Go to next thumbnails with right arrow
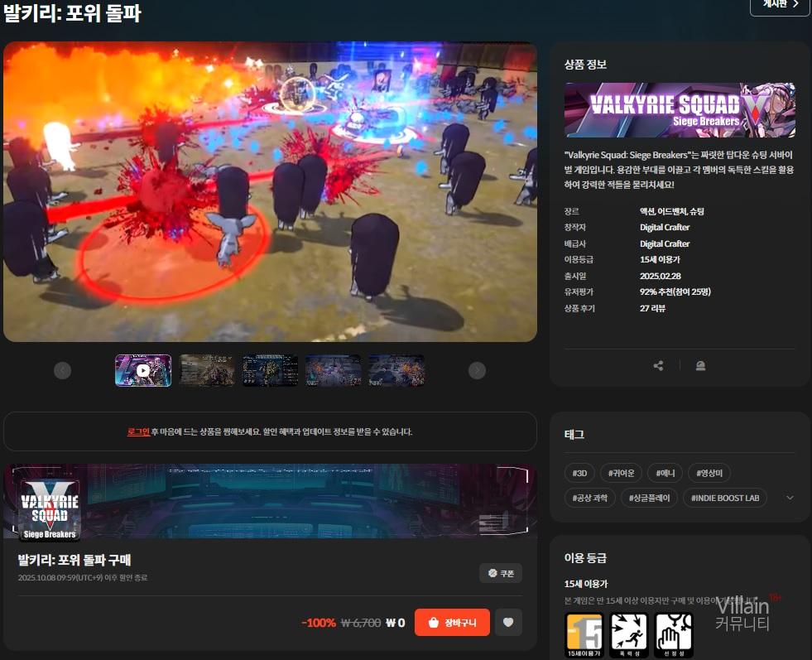 click(477, 370)
